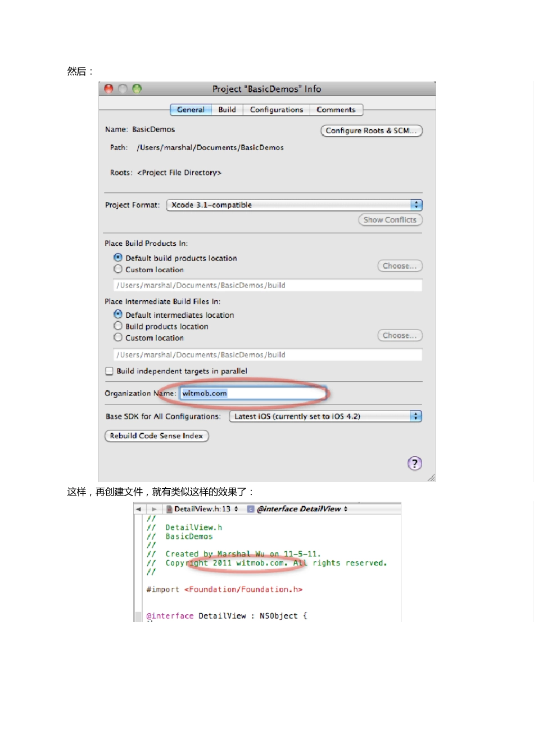Choose Build products location radio button
This screenshot has height=756, width=534.
point(118,326)
